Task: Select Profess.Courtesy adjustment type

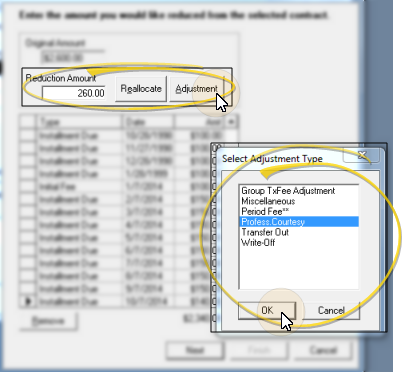Action: (x=299, y=222)
